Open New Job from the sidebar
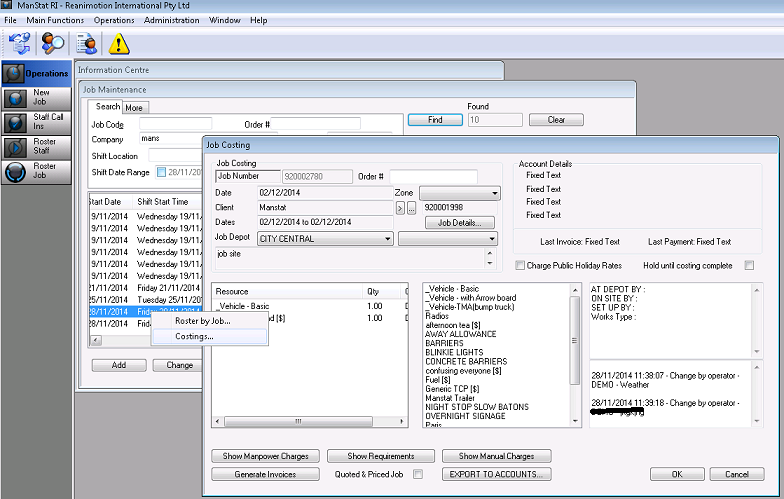This screenshot has width=784, height=499. 36,97
